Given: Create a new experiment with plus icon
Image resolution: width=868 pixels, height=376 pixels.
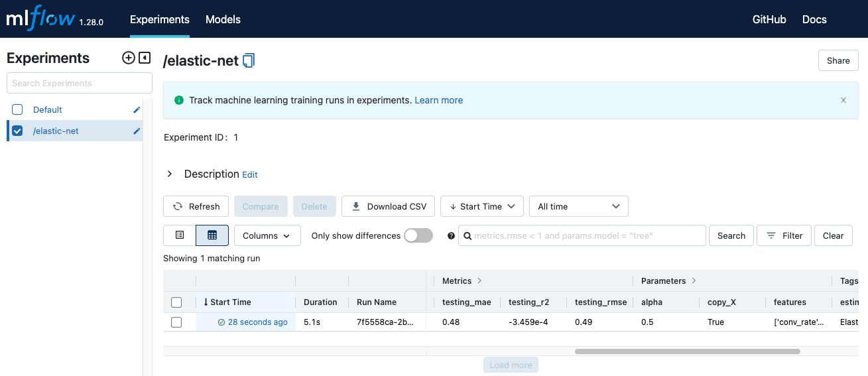Looking at the screenshot, I should coord(129,58).
